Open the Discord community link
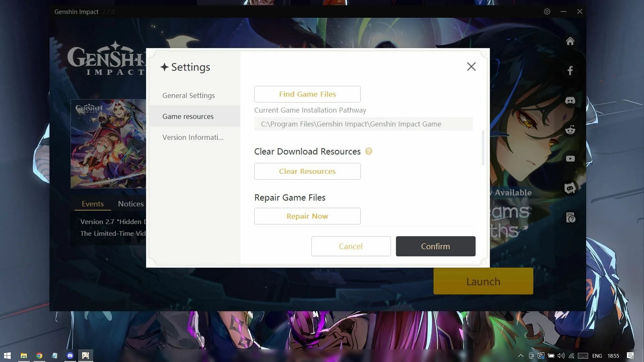644x362 pixels. click(570, 100)
